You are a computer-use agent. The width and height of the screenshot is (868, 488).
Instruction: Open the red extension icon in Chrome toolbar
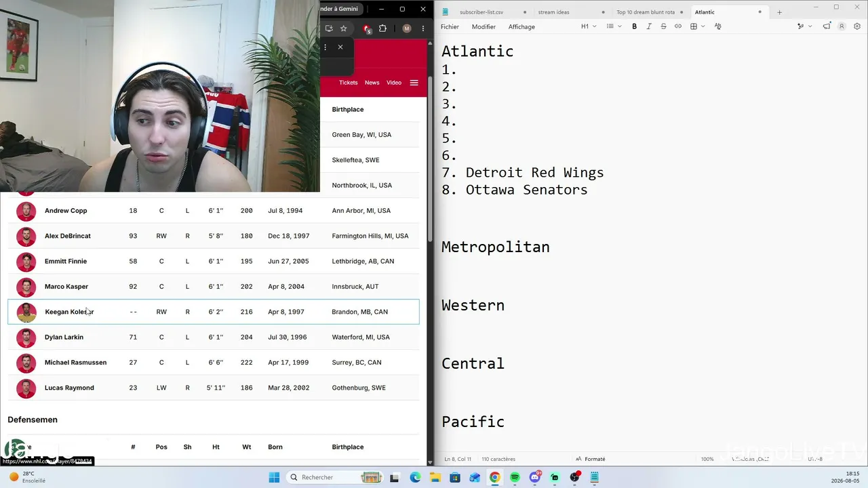click(x=367, y=28)
